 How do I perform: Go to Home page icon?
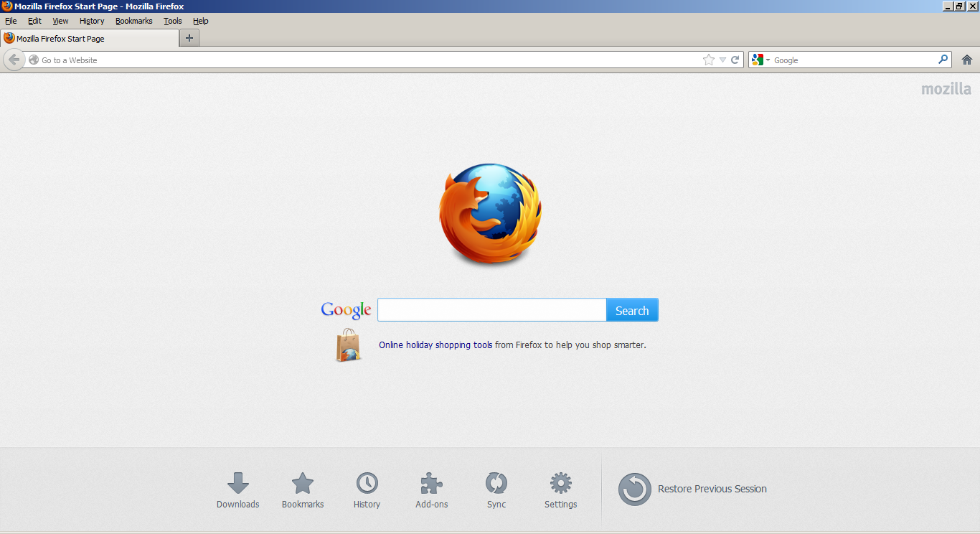(967, 60)
